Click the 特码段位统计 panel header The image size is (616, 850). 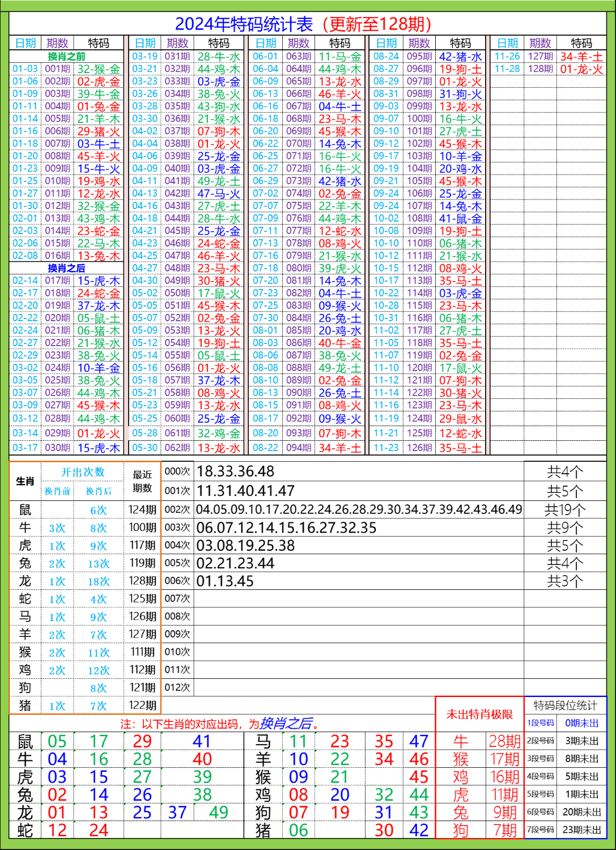[565, 704]
